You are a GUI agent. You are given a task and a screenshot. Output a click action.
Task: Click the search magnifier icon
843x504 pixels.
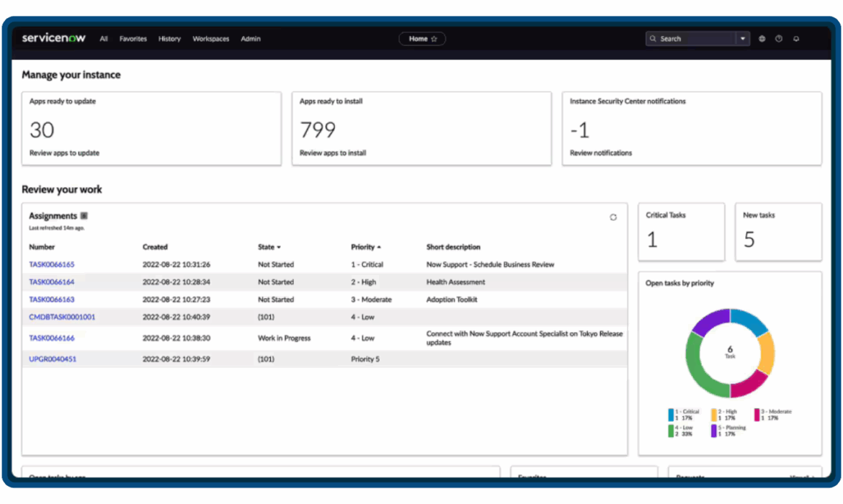(653, 39)
